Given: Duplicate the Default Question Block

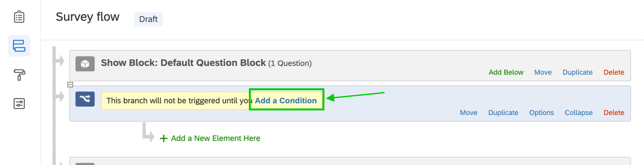Looking at the screenshot, I should coord(577,72).
